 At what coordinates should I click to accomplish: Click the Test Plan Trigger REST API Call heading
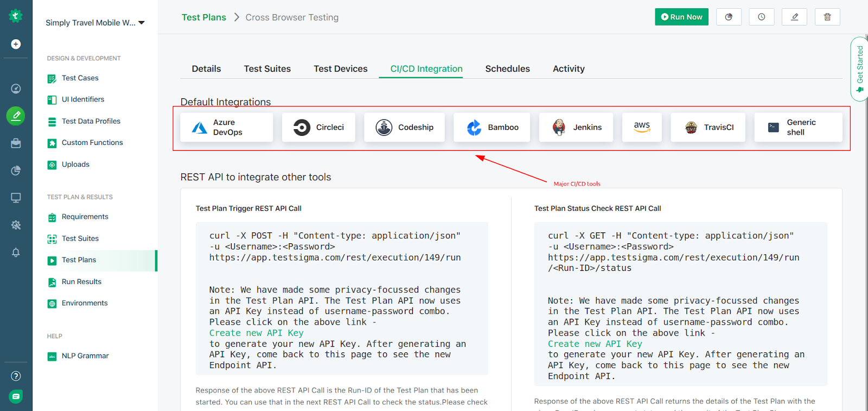pyautogui.click(x=248, y=208)
